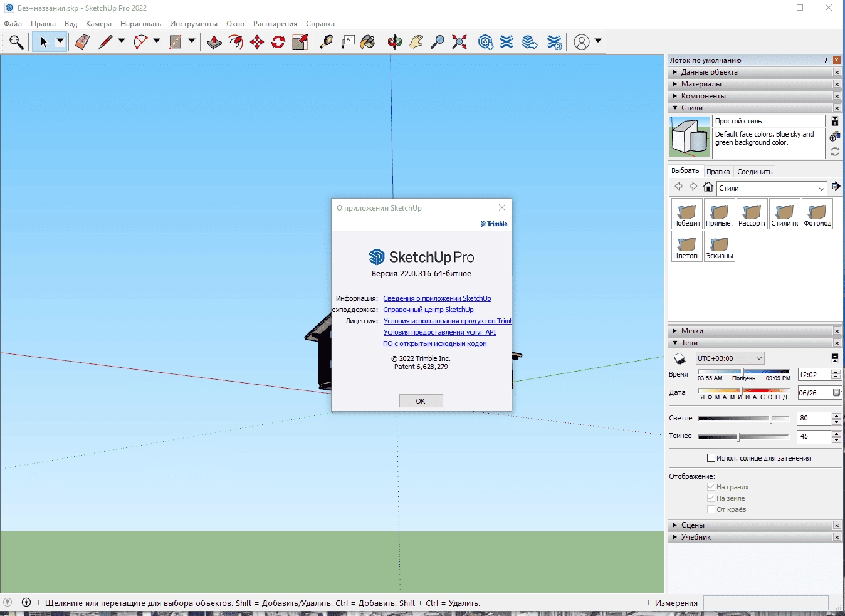Open 'Сведения о приложении SketchUp' link
The image size is (845, 616).
(437, 298)
